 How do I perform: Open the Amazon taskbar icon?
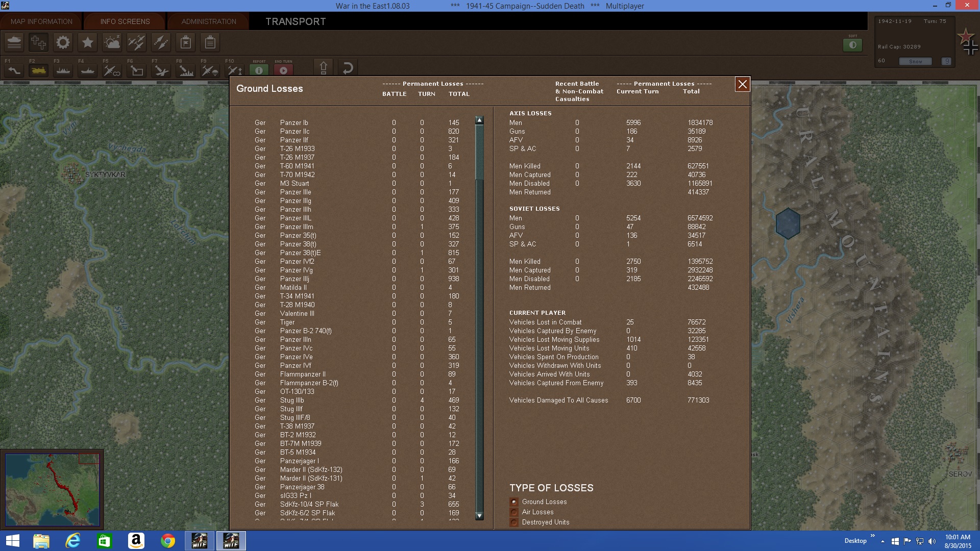[136, 541]
